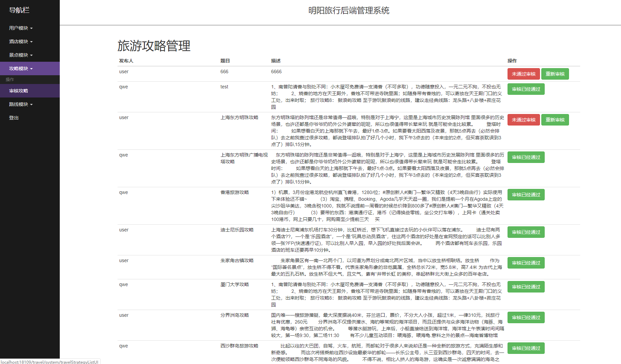Click 审核已经通过 for the test strategy

point(525,89)
